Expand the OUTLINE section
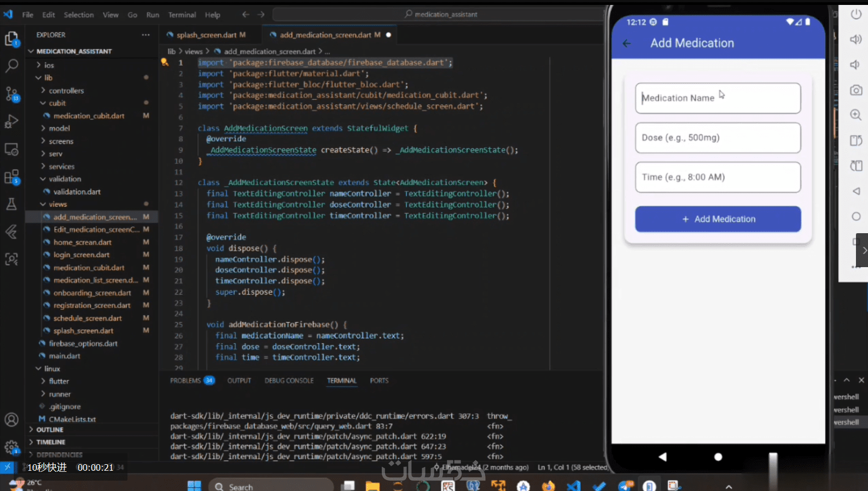This screenshot has width=868, height=491. 50,430
